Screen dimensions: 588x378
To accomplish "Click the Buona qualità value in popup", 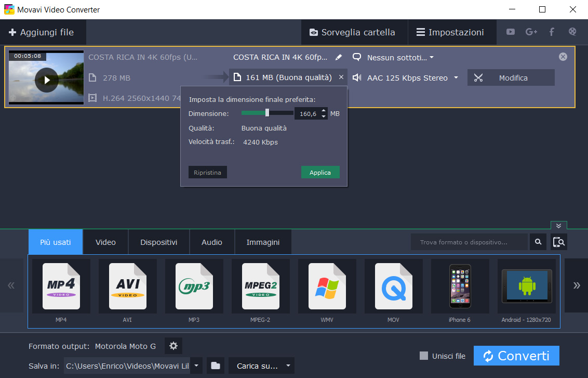I will coord(264,128).
